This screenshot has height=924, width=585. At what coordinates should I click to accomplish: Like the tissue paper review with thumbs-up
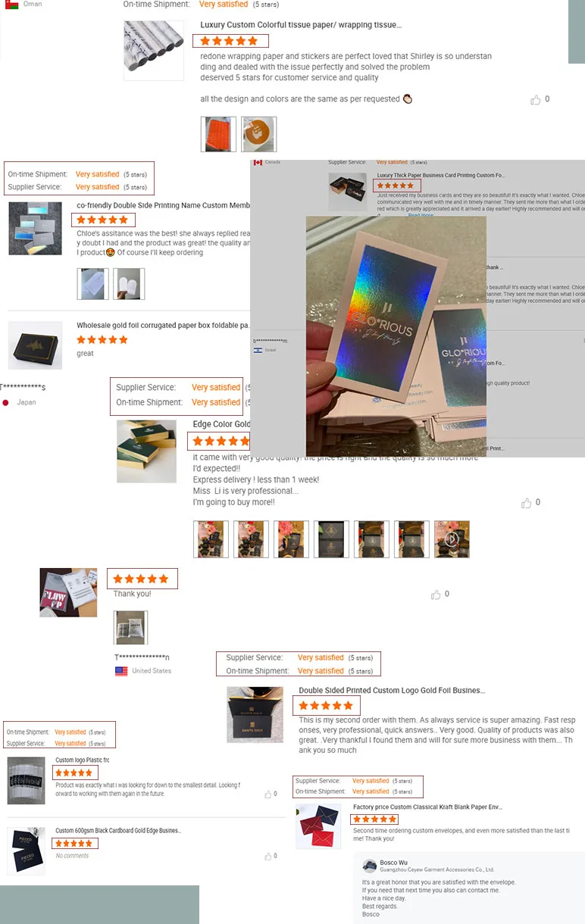click(x=535, y=100)
